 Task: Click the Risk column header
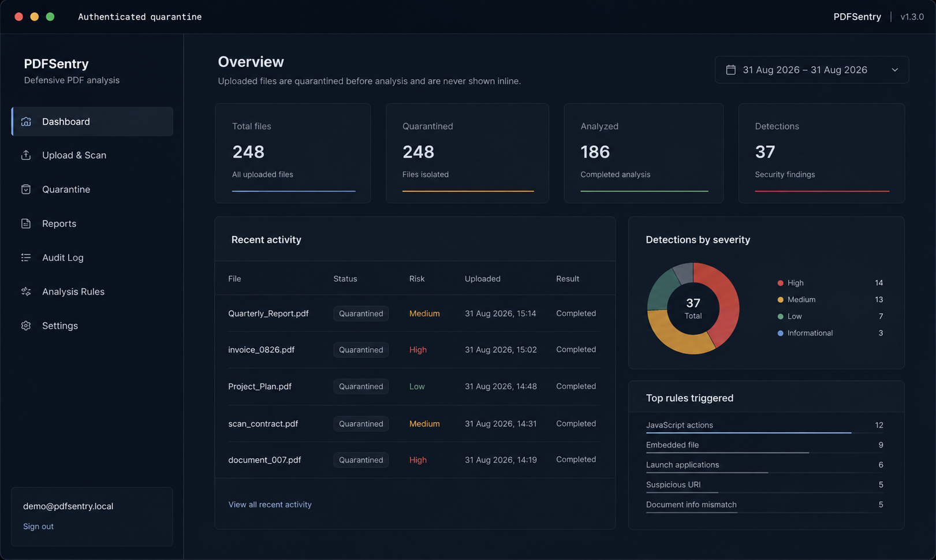click(417, 279)
